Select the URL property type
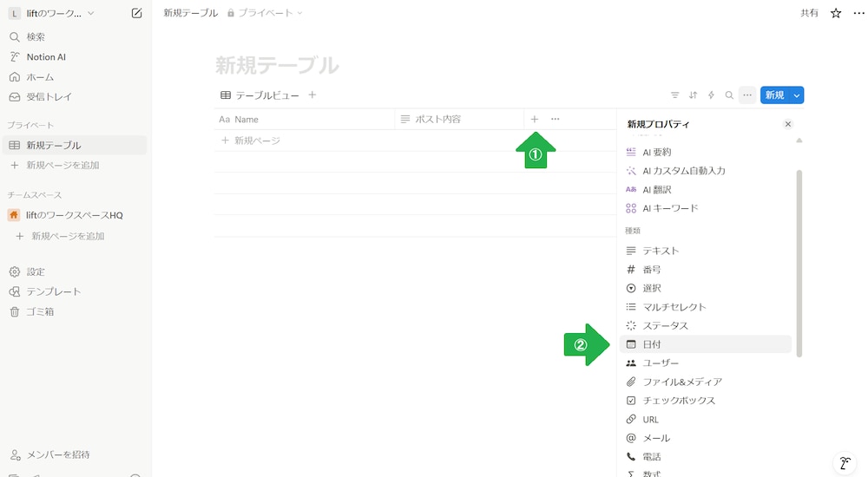Viewport: 868px width, 477px height. tap(705, 420)
